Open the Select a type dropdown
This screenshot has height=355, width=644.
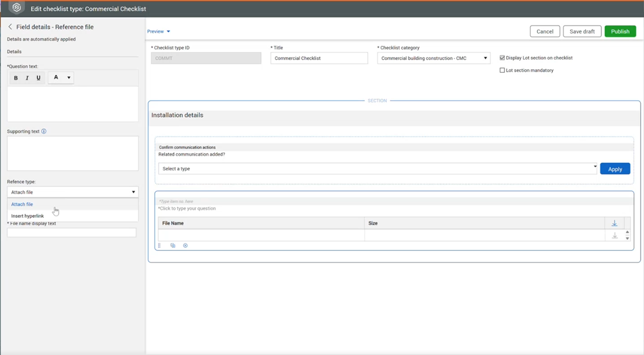377,169
